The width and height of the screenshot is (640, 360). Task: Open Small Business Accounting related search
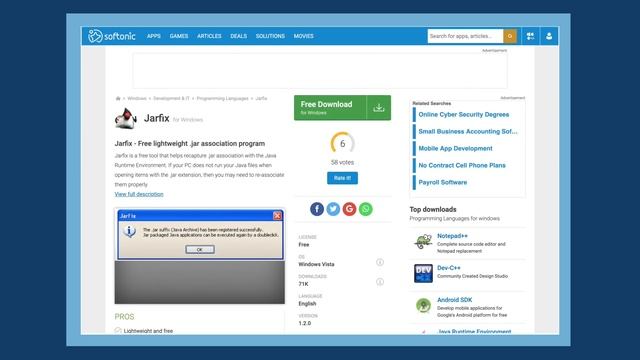(468, 131)
